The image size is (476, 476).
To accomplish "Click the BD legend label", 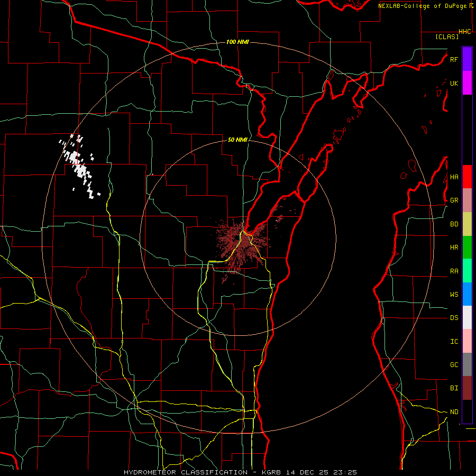I will [x=454, y=224].
